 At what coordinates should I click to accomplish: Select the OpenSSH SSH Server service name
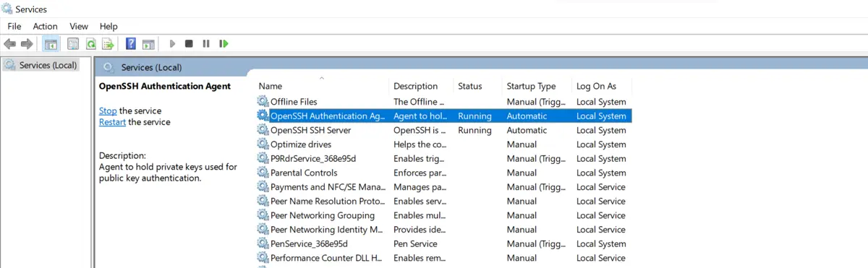pos(310,130)
